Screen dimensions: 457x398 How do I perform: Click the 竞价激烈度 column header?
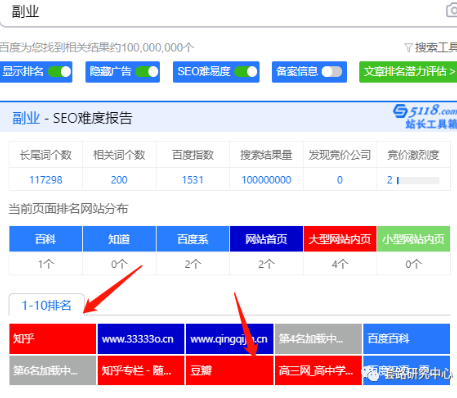[413, 155]
